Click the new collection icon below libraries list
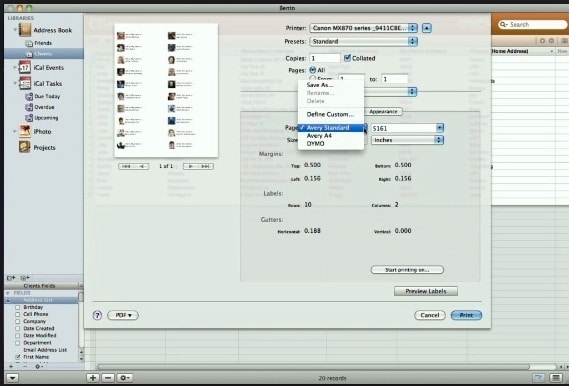The width and height of the screenshot is (569, 386). (x=25, y=278)
